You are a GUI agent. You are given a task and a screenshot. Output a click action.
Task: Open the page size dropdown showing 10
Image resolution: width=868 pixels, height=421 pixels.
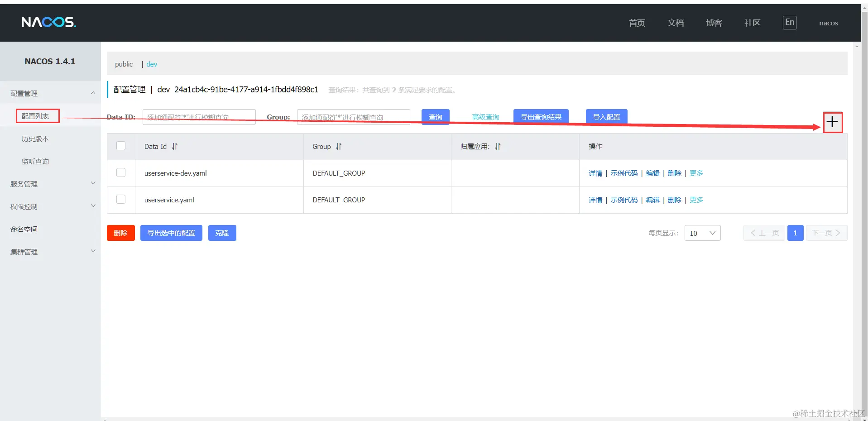point(702,233)
